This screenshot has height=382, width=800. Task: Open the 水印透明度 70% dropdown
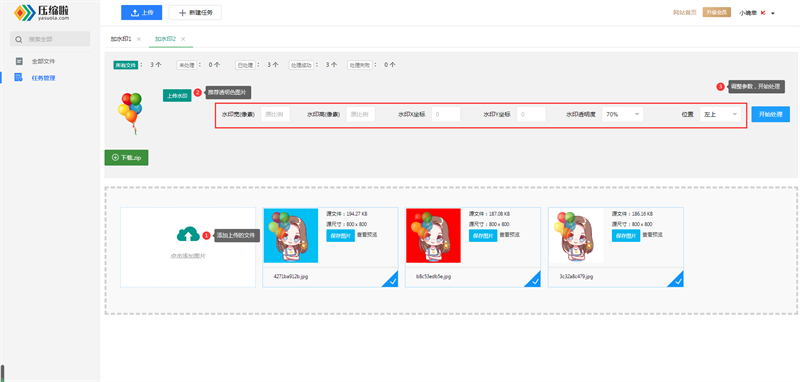(x=622, y=115)
